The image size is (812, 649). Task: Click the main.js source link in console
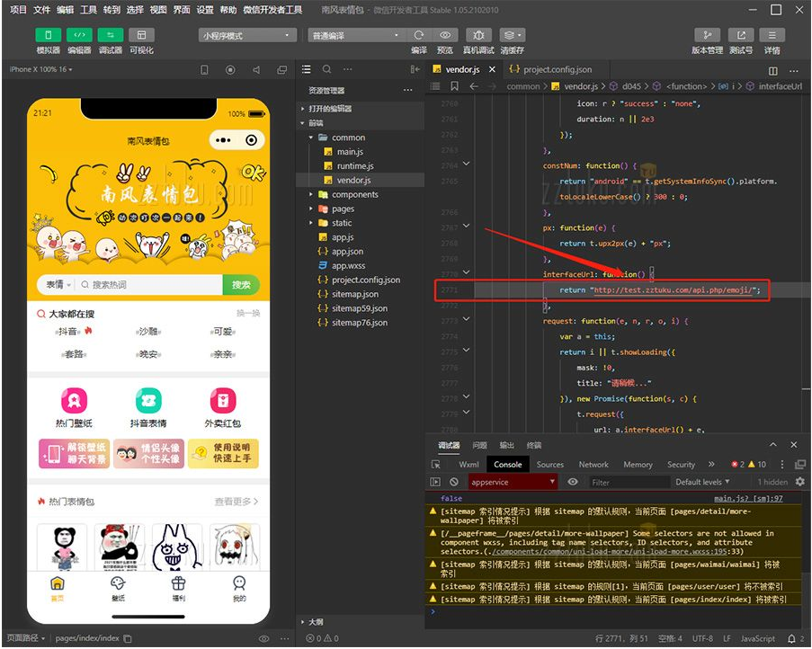(748, 498)
